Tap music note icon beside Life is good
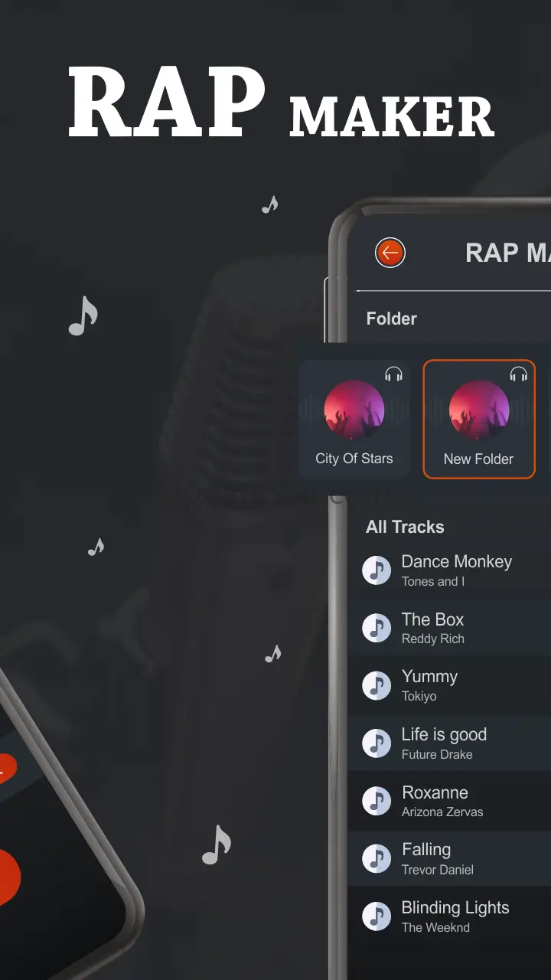 tap(377, 743)
